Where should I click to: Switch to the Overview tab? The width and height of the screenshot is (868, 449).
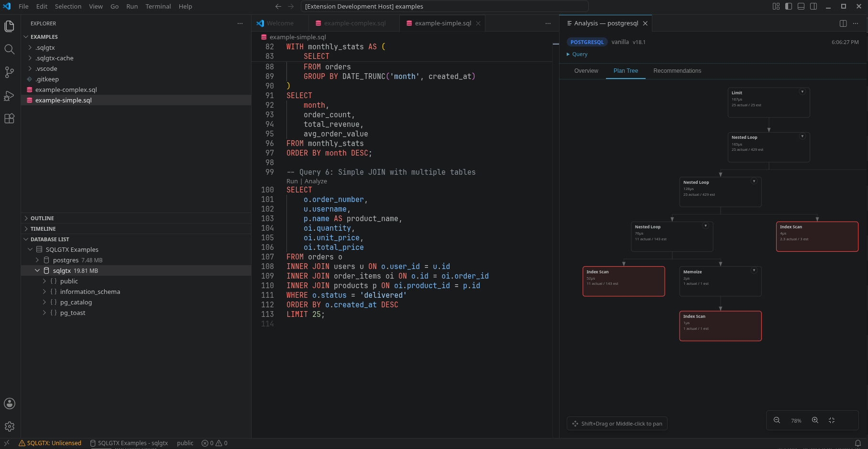(x=586, y=71)
